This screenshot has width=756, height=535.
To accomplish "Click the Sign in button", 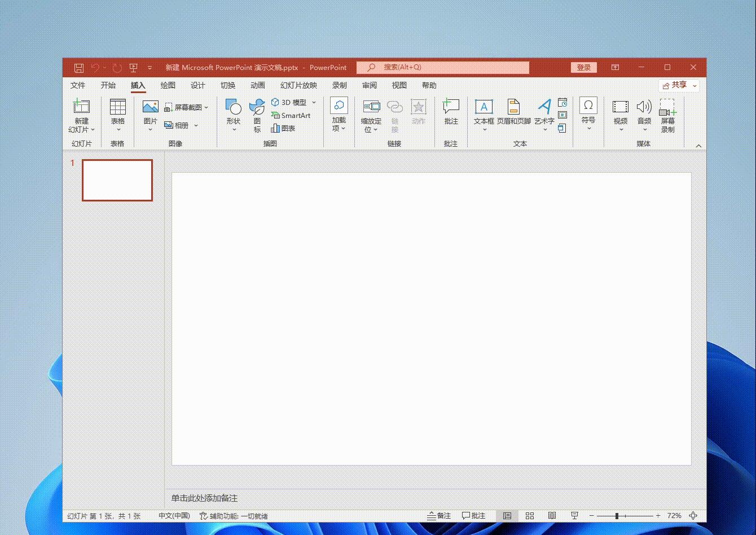I will coord(583,68).
